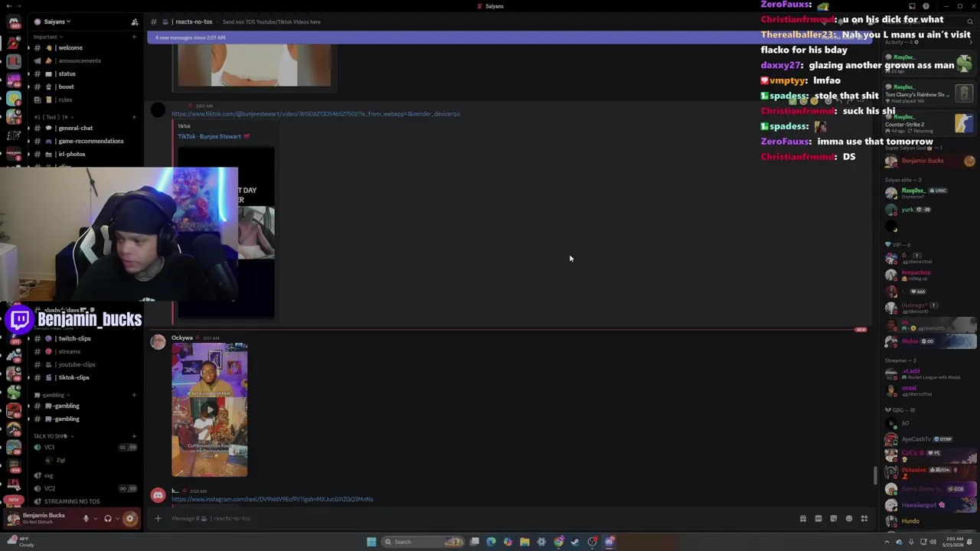
Task: Show hidden system tray icons
Action: [x=887, y=542]
